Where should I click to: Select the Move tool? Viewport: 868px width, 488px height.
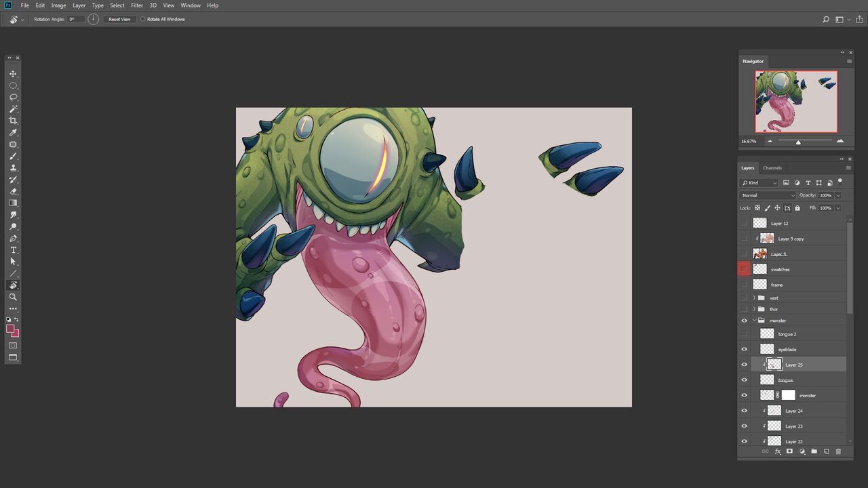click(13, 74)
